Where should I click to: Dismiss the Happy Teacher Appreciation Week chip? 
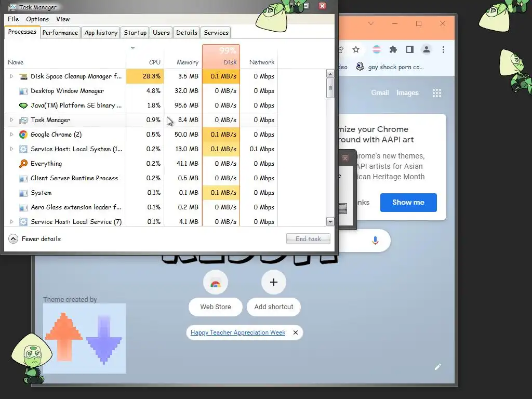(x=296, y=332)
